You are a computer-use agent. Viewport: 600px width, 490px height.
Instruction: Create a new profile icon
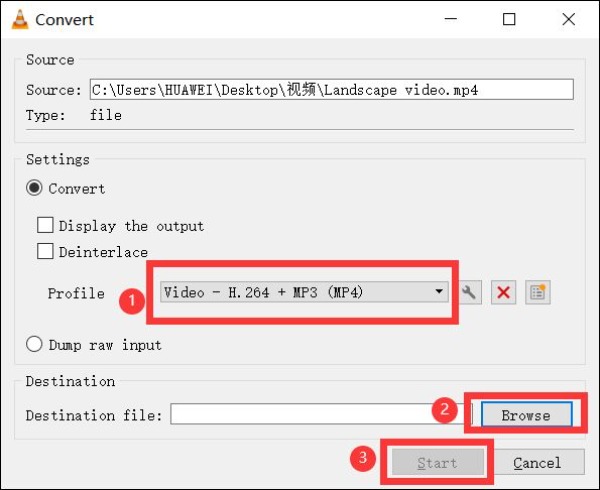538,293
